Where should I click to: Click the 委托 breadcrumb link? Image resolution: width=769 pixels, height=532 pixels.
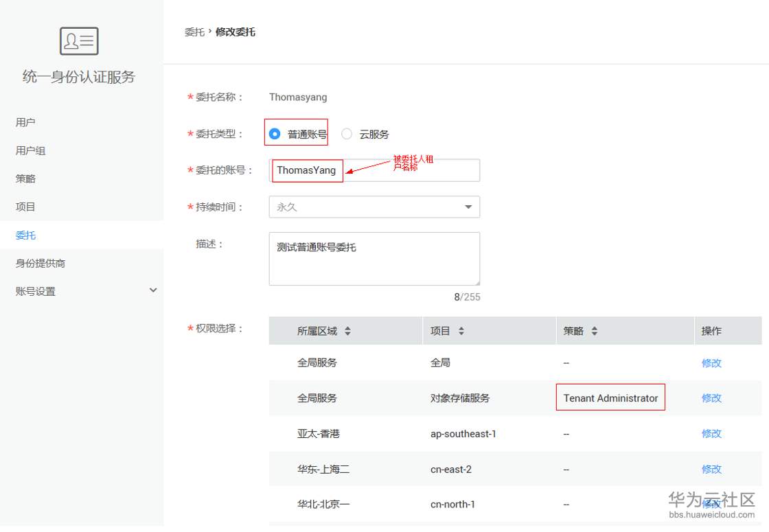click(194, 32)
